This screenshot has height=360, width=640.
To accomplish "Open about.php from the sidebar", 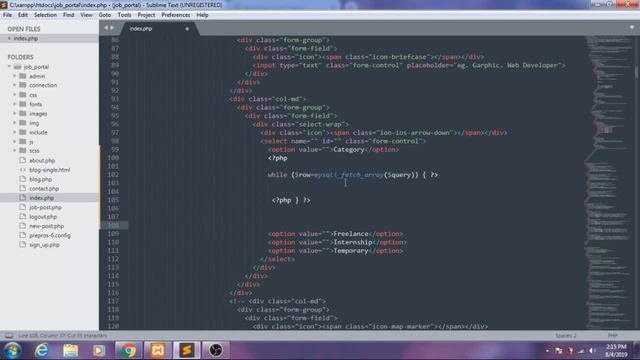I will [x=42, y=160].
